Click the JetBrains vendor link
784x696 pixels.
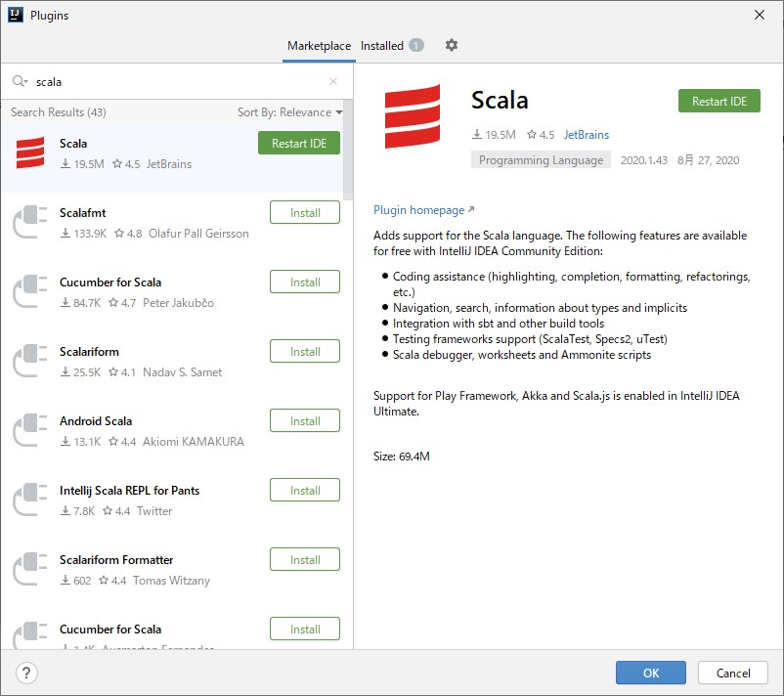[x=586, y=136]
